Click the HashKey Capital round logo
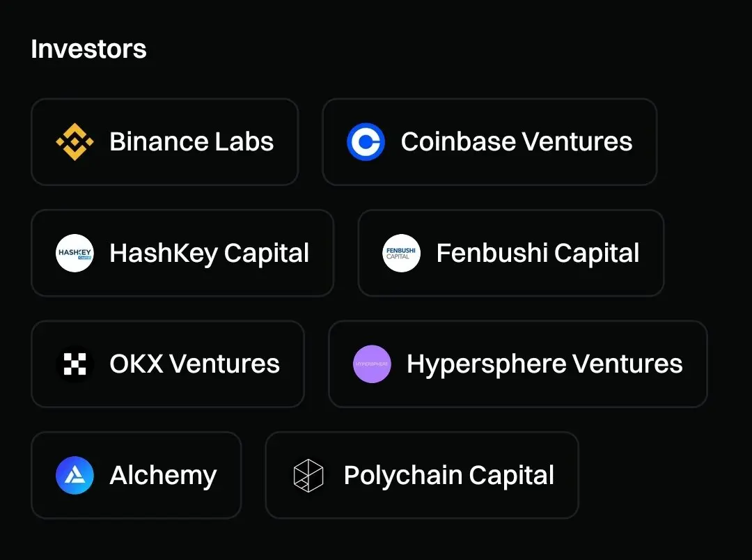Viewport: 752px width, 560px height. tap(75, 253)
